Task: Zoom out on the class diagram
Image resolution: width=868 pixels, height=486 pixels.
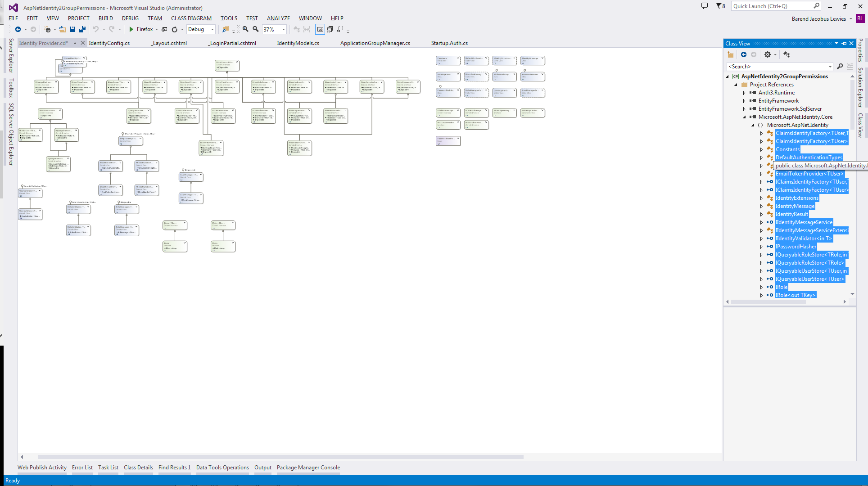Action: 256,29
